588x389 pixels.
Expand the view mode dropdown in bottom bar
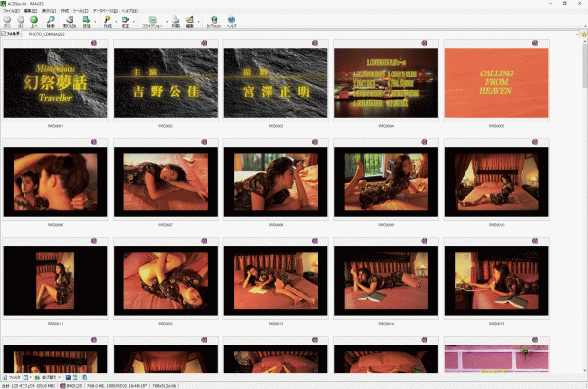[30, 378]
